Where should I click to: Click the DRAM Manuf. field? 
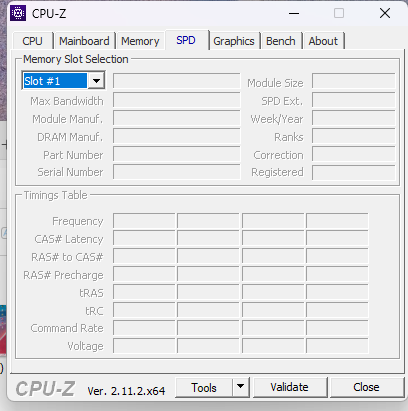coord(176,136)
